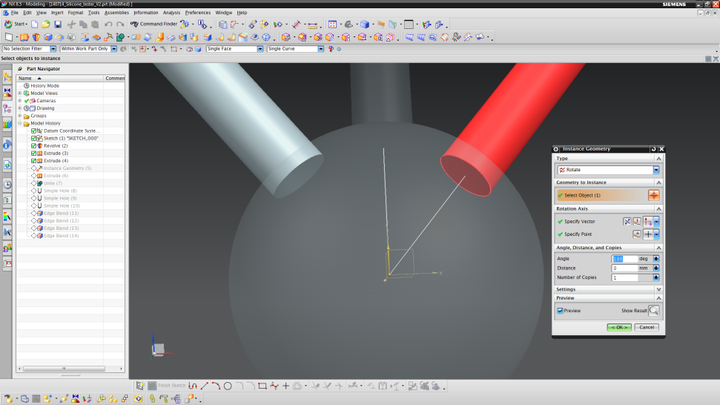Open the vector dialog icon next to Specify Vector
720x405 pixels.
point(636,221)
